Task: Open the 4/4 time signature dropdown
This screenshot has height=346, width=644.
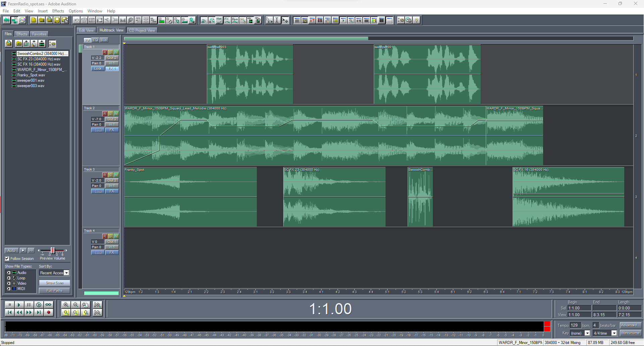Action: [605, 333]
